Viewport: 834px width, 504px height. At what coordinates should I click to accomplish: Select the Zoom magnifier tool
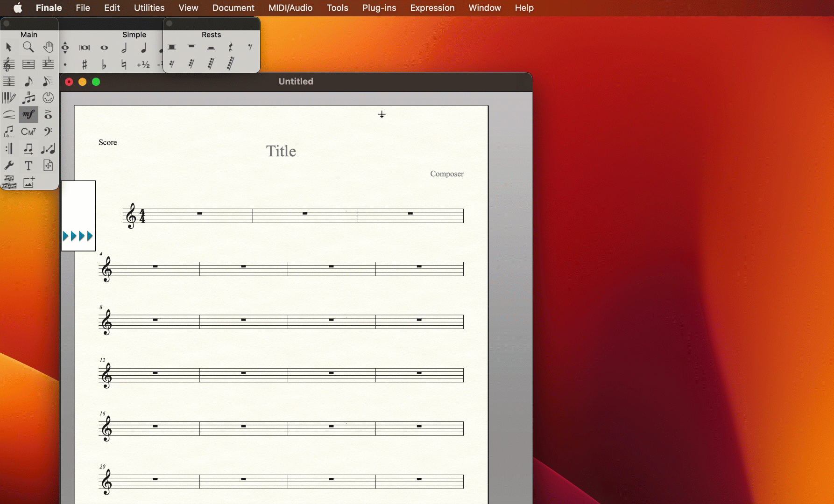(28, 47)
